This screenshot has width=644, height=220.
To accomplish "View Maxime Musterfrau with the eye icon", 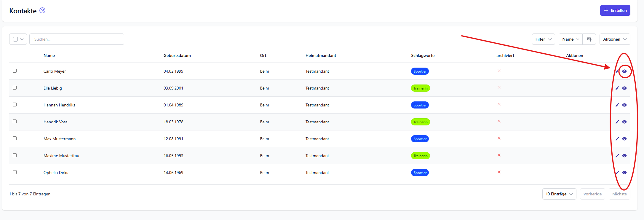I will 624,156.
